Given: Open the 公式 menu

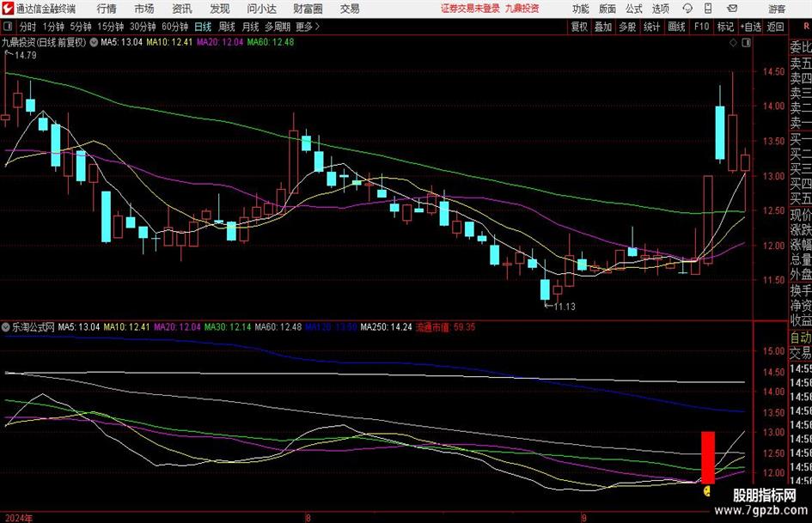Looking at the screenshot, I should click(634, 9).
